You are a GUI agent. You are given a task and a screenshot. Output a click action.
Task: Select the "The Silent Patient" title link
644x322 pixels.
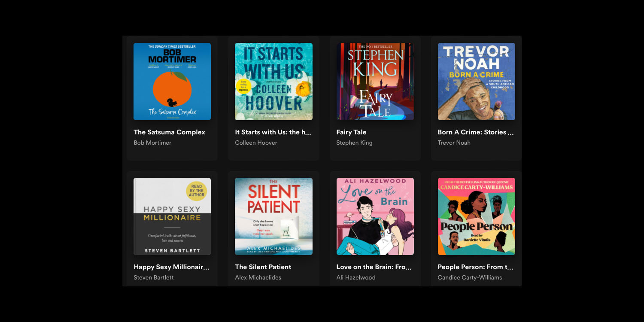click(263, 267)
